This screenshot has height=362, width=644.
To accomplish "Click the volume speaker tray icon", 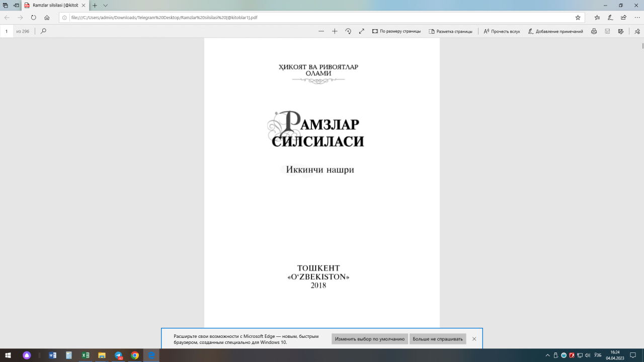I will coord(589,355).
